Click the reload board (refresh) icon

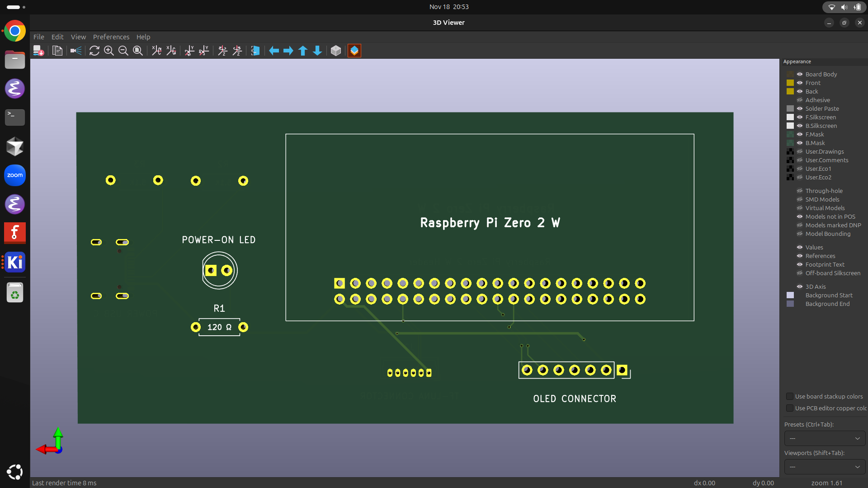[x=94, y=51]
